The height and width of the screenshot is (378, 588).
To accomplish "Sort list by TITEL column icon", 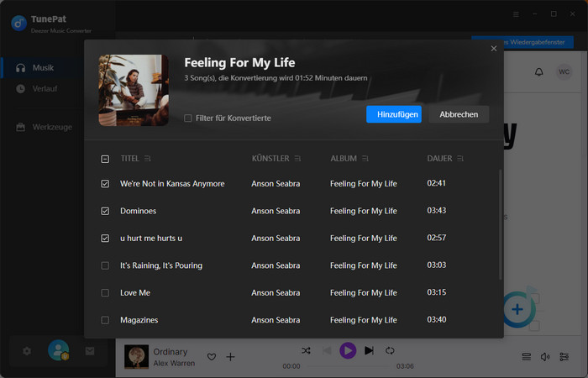I will (x=148, y=158).
